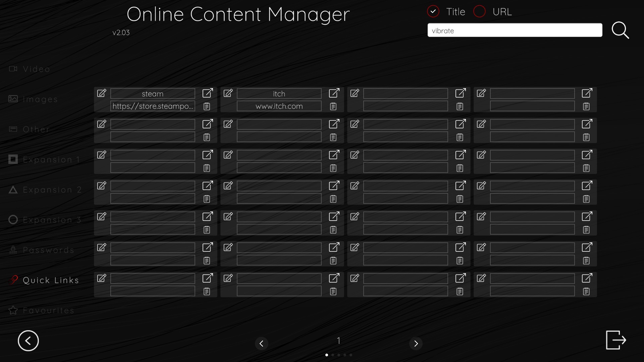Click the back arrow at bottom left
The width and height of the screenshot is (644, 362).
(28, 341)
